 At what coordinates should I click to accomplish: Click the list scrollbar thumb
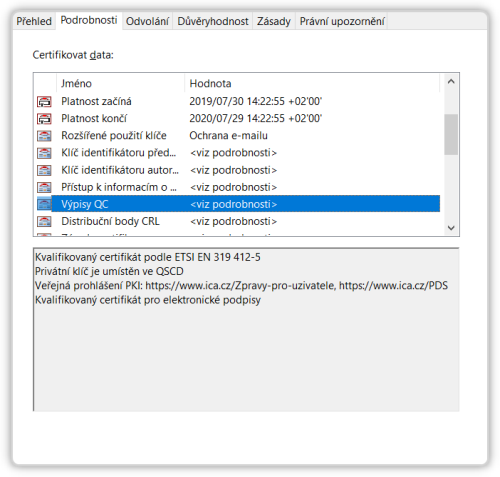point(451,135)
